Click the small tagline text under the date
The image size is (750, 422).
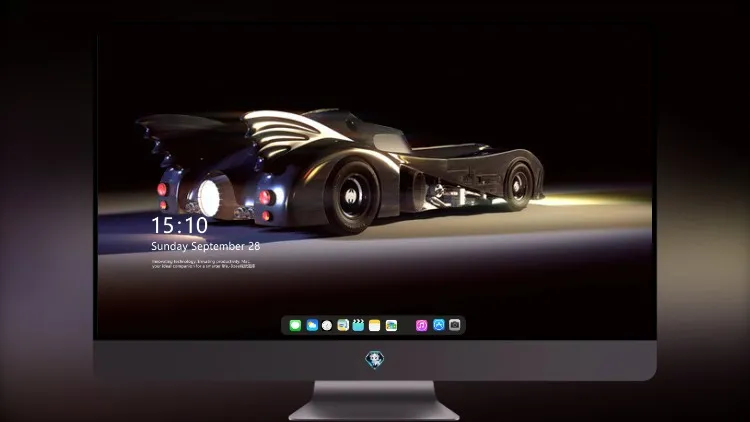click(204, 264)
